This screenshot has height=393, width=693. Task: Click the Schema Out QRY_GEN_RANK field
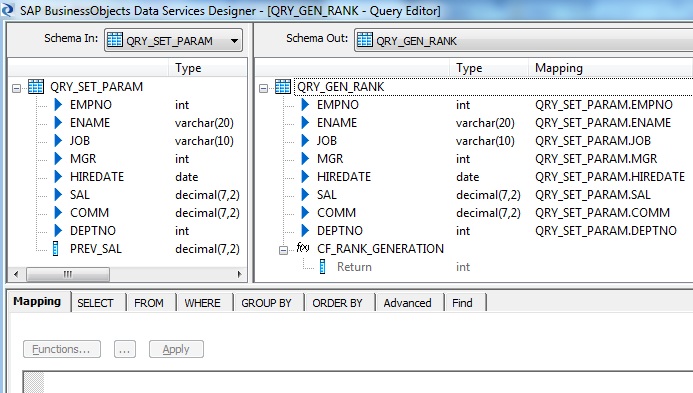(523, 41)
